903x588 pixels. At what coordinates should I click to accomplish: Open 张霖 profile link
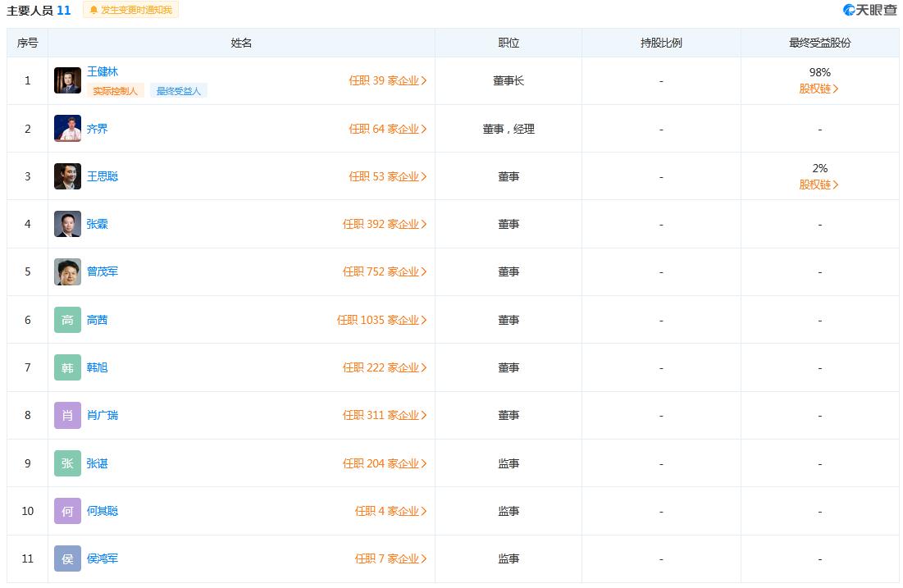pos(98,224)
